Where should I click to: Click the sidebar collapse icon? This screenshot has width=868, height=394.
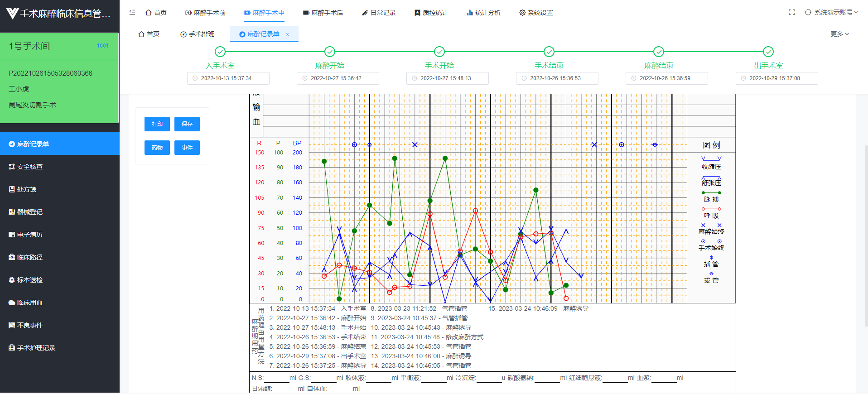[x=132, y=12]
